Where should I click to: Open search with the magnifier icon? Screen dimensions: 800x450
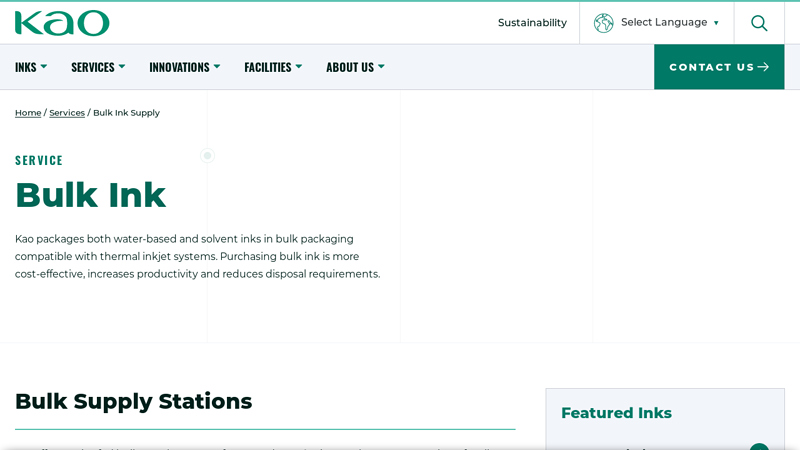click(x=759, y=23)
